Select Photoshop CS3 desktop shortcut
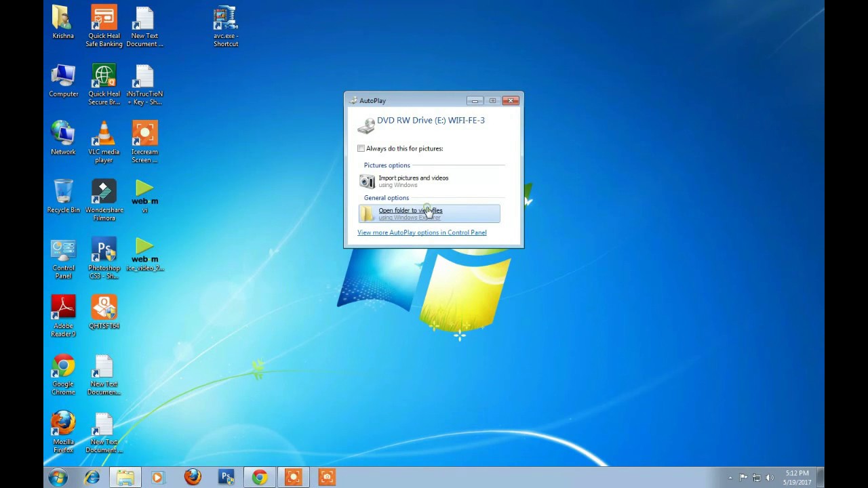The height and width of the screenshot is (488, 868). (104, 259)
